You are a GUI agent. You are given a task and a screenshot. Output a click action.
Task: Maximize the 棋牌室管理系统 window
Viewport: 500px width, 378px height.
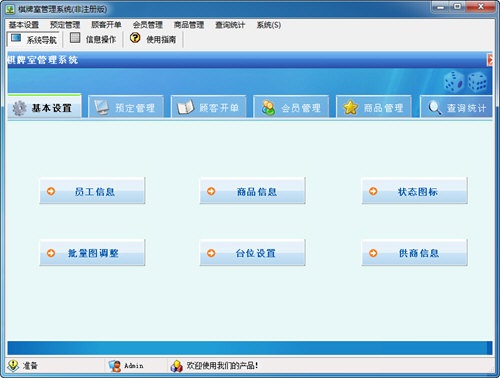458,7
